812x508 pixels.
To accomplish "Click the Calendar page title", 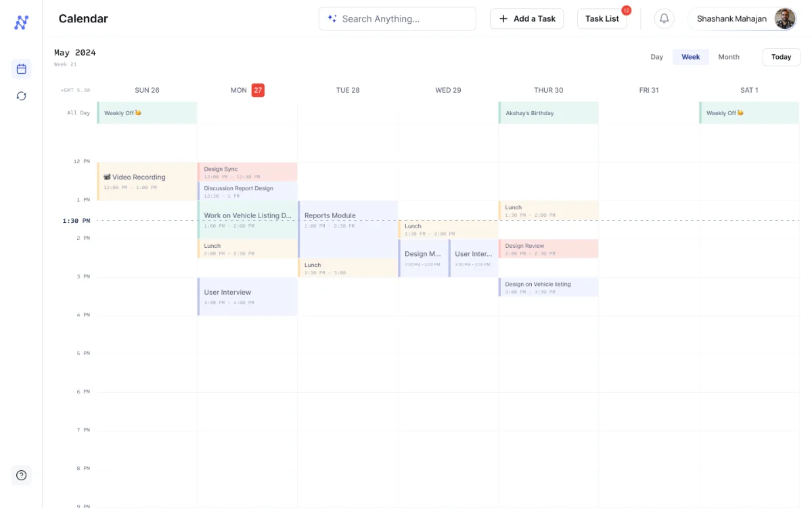I will (x=83, y=19).
